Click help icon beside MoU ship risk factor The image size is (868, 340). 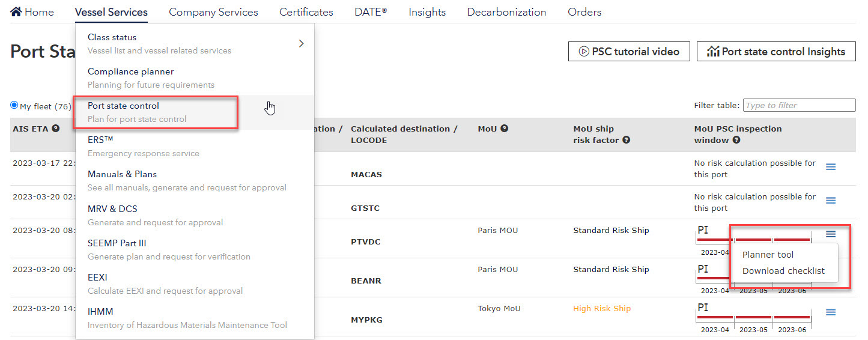coord(626,140)
